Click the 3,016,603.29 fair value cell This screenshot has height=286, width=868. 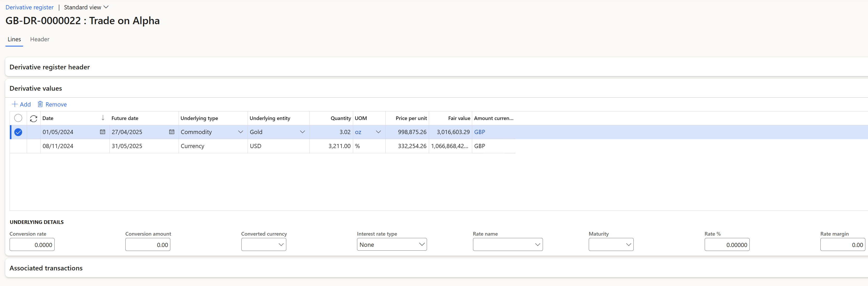pos(450,132)
